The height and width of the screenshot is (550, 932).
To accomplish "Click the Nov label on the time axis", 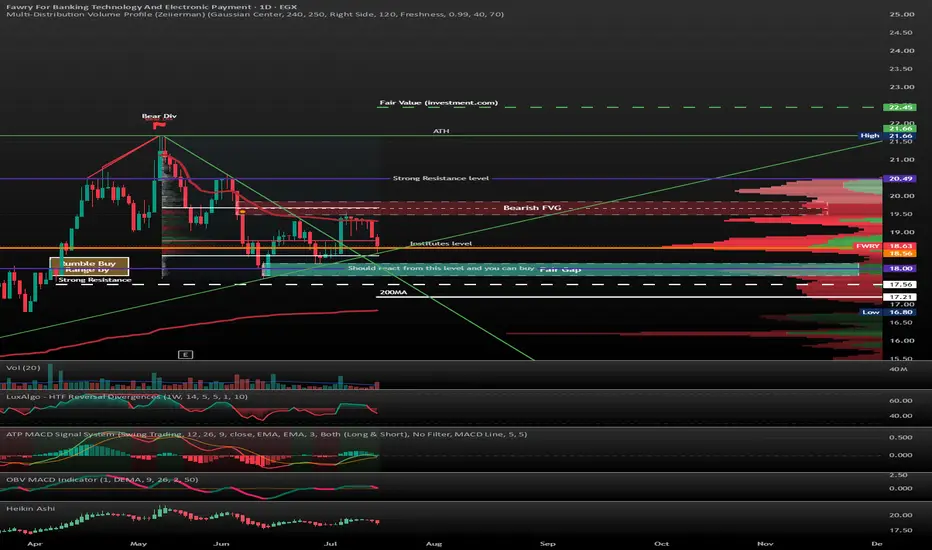I will point(765,543).
